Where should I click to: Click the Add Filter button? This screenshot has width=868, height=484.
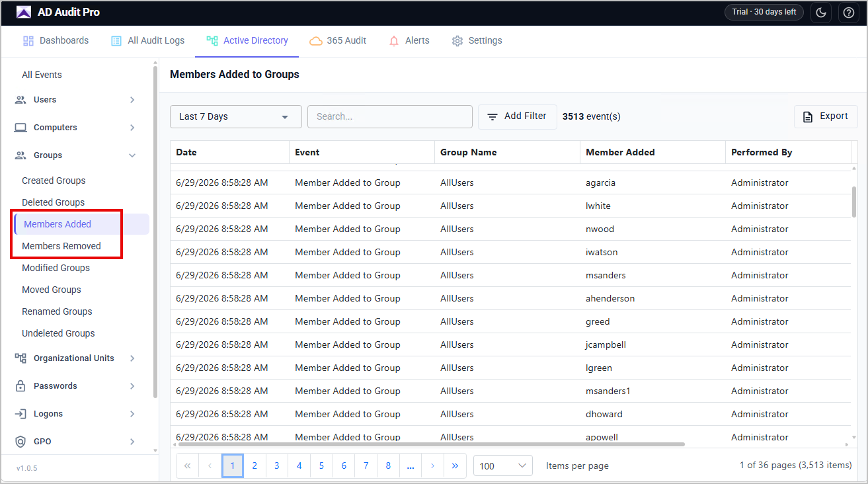(x=518, y=116)
